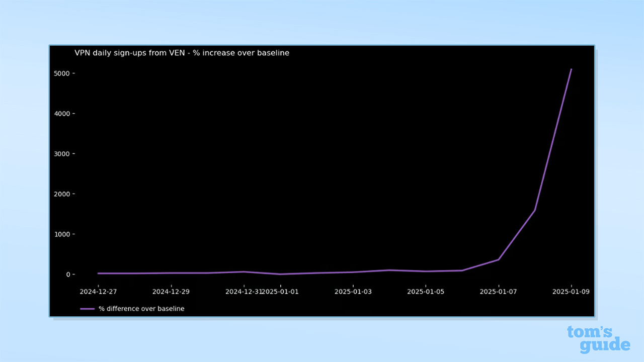Click the chart title about VPN sign-ups
Image resolution: width=644 pixels, height=362 pixels.
[x=182, y=53]
